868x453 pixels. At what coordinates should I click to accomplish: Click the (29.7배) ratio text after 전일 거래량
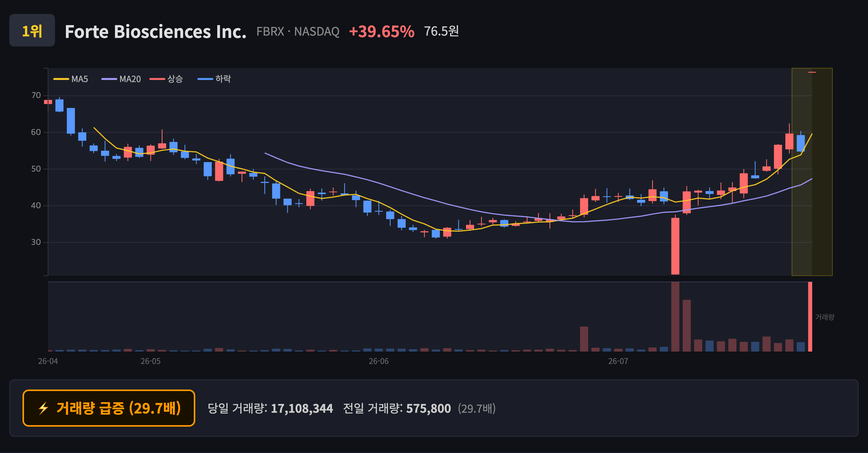click(477, 408)
